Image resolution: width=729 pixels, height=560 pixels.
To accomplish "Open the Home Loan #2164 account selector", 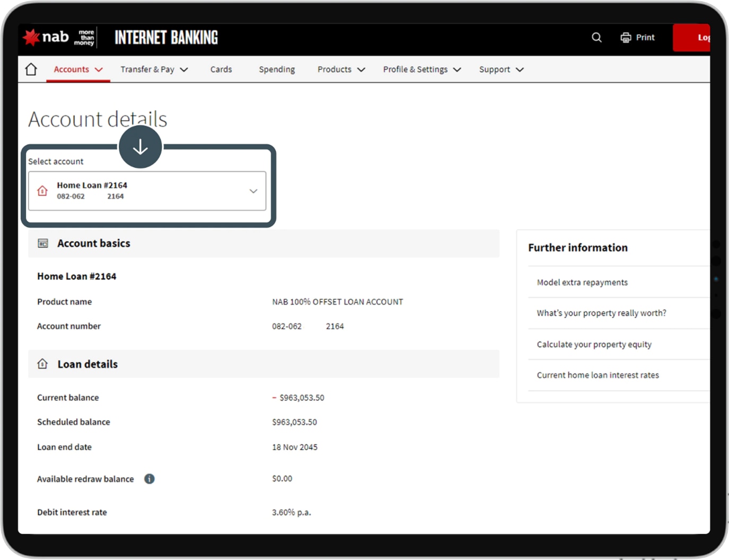I will (147, 191).
